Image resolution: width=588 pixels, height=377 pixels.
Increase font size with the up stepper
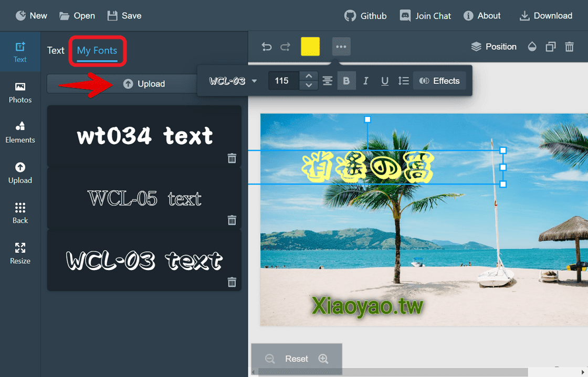point(309,76)
